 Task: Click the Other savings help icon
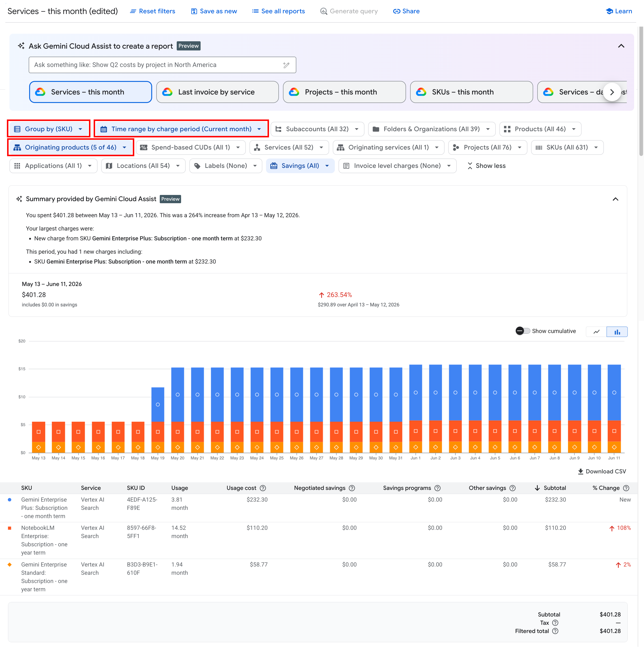(512, 488)
